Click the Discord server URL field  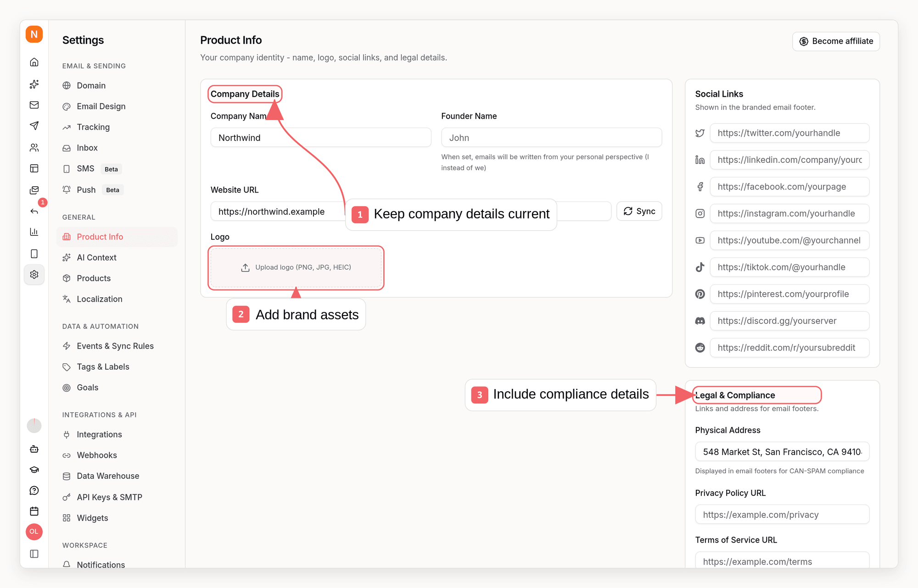coord(789,321)
